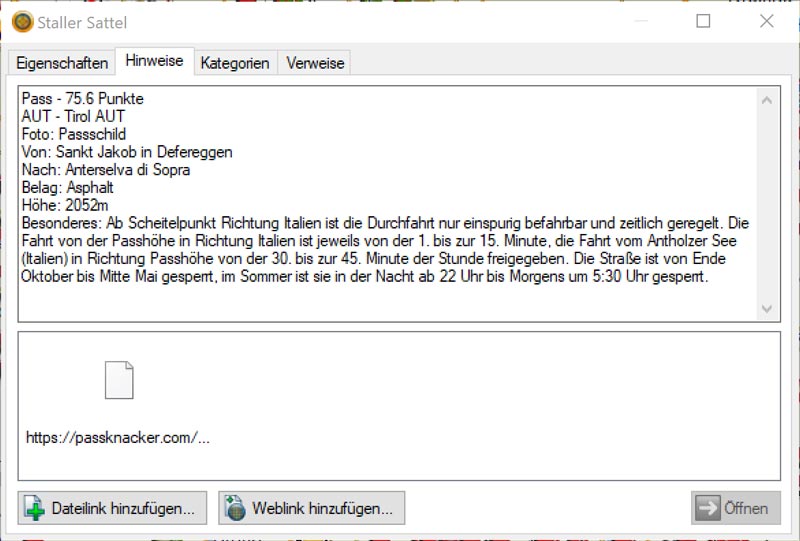Image resolution: width=800 pixels, height=541 pixels.
Task: Select the passknacker.com link label
Action: coord(118,438)
